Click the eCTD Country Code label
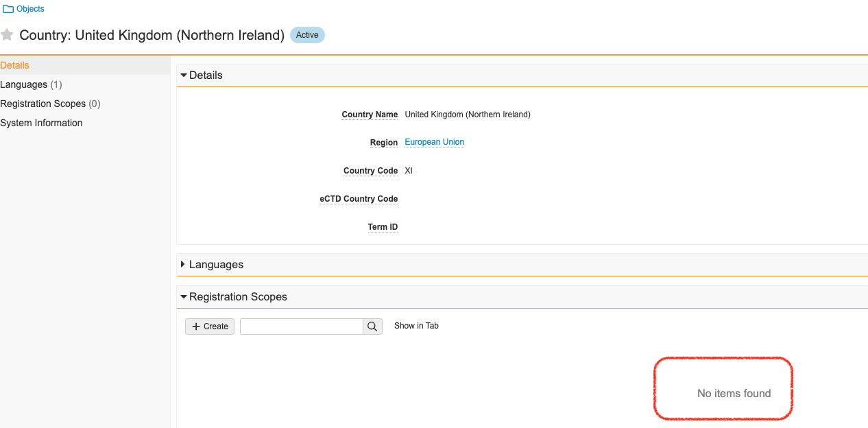This screenshot has width=868, height=428. coord(359,199)
